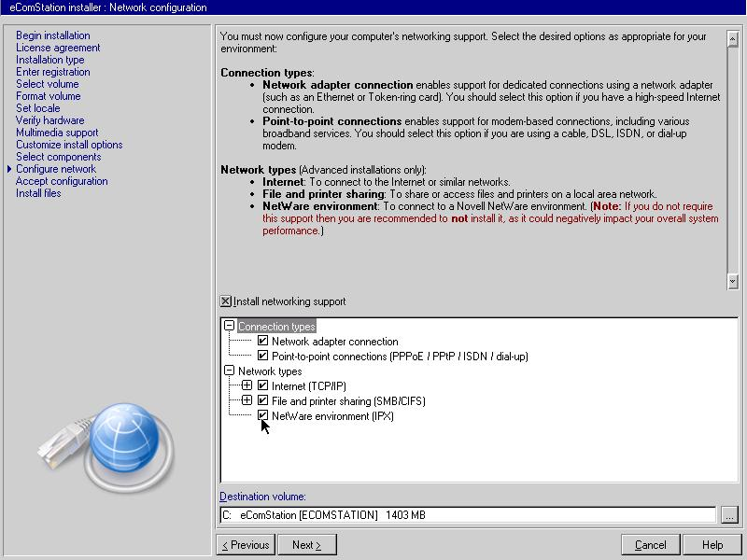The width and height of the screenshot is (747, 560).
Task: Click the Destination volume label
Action: [x=263, y=497]
